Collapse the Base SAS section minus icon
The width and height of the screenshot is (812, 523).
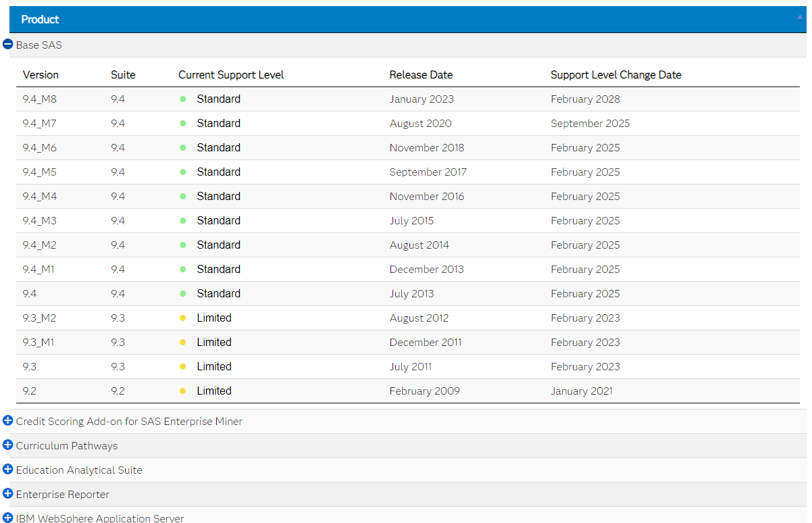8,44
